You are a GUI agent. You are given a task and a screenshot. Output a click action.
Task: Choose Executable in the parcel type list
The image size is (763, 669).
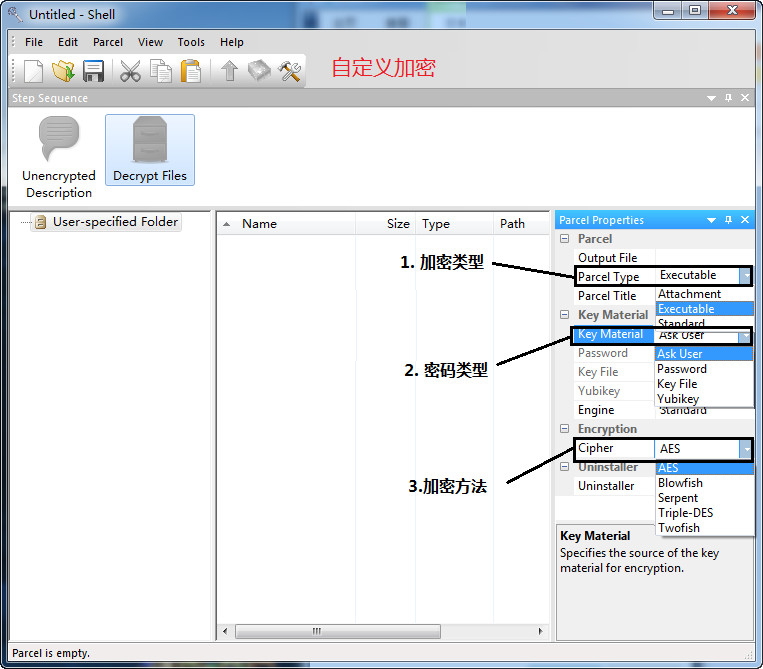(704, 309)
